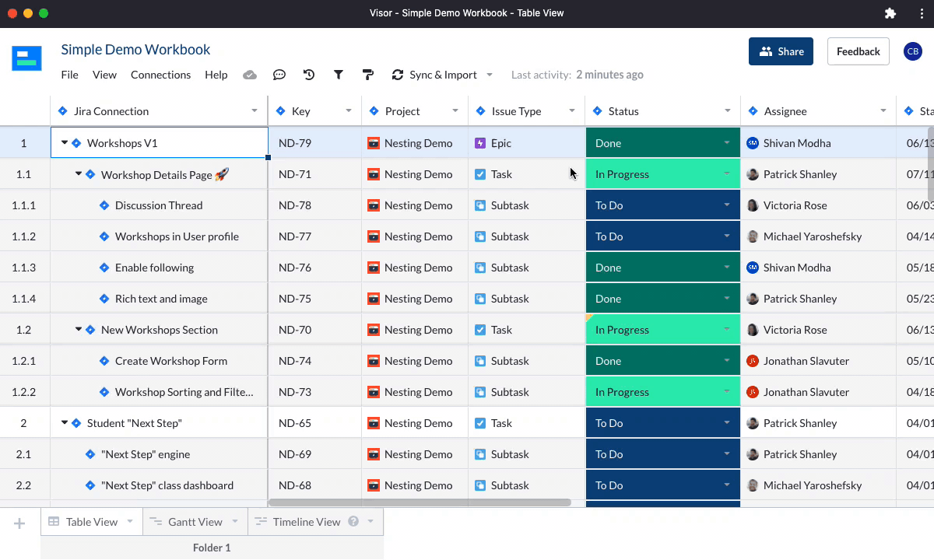Open the Status column header dropdown
Screen dimensions: 934x560
(x=728, y=111)
